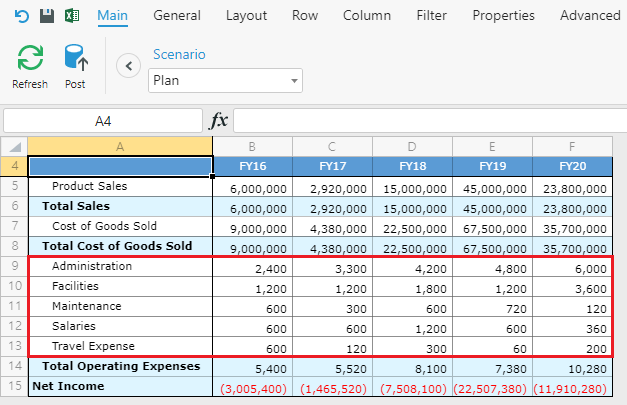Switch to the Main tab
The width and height of the screenshot is (627, 405).
click(x=112, y=16)
